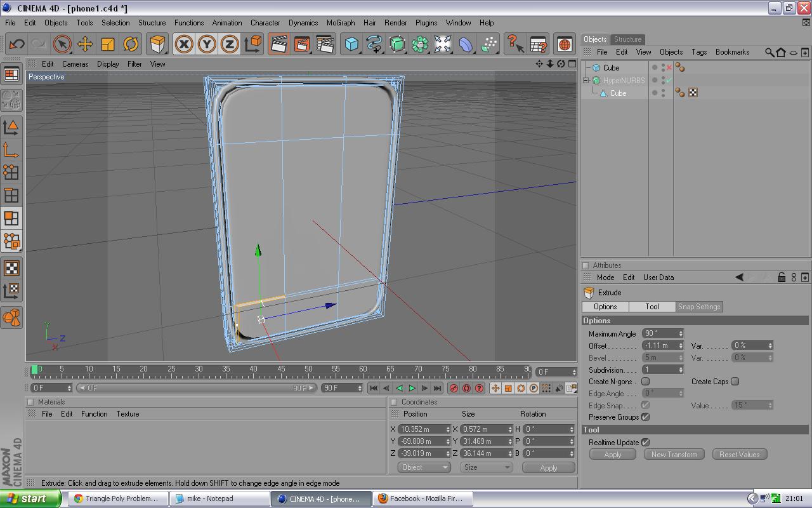Screen dimensions: 812x508
Task: Click the Undo arrow icon
Action: click(16, 44)
